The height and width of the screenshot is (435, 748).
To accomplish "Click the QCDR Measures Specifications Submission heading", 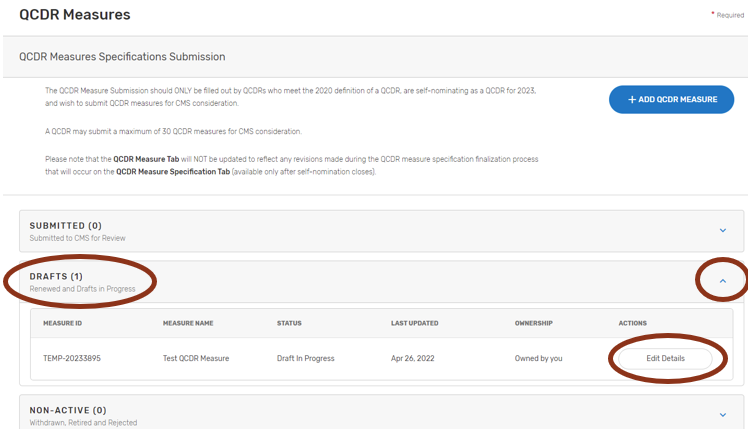I will pos(122,57).
